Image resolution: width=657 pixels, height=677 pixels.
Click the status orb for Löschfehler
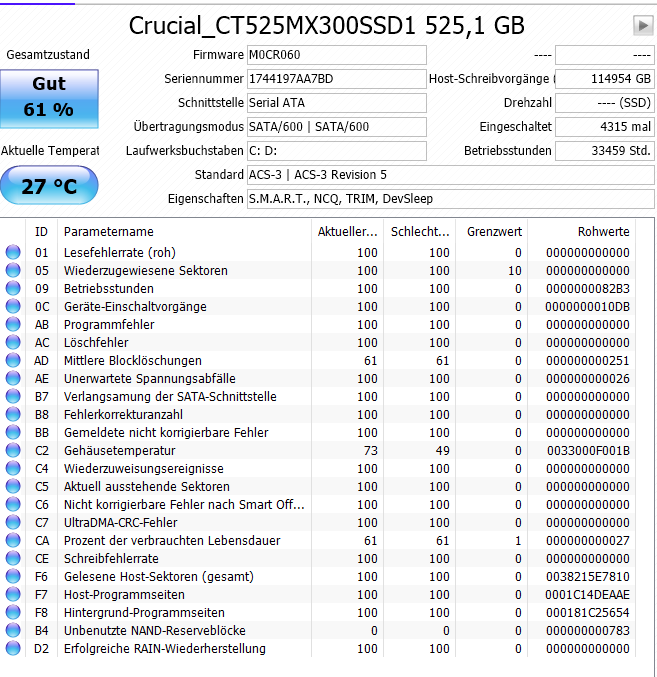click(13, 342)
